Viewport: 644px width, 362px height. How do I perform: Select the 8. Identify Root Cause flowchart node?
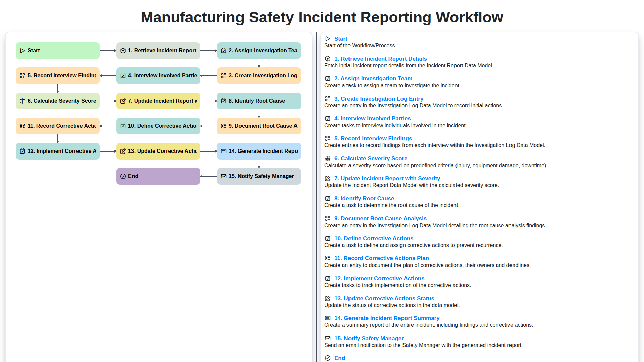click(259, 101)
